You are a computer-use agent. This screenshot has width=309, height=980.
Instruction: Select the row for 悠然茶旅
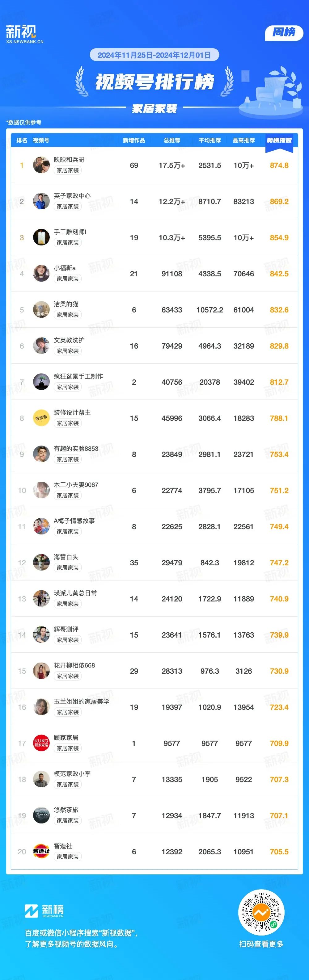tap(154, 815)
